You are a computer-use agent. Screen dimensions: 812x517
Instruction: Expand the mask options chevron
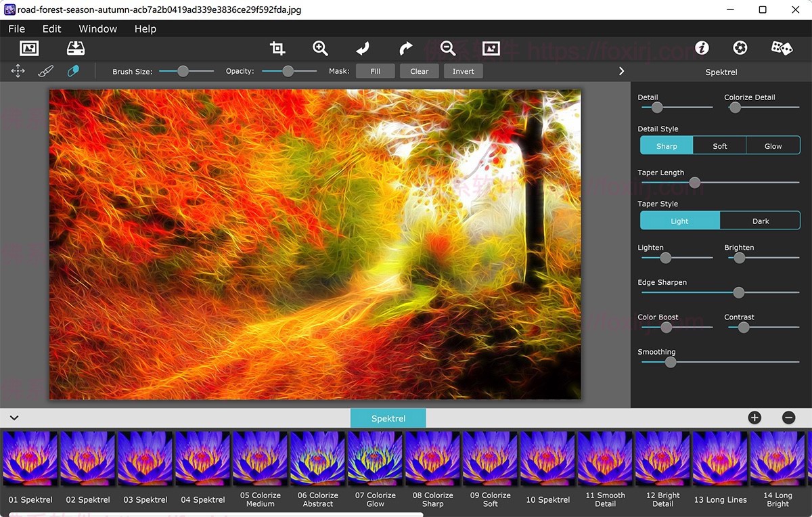(x=621, y=70)
